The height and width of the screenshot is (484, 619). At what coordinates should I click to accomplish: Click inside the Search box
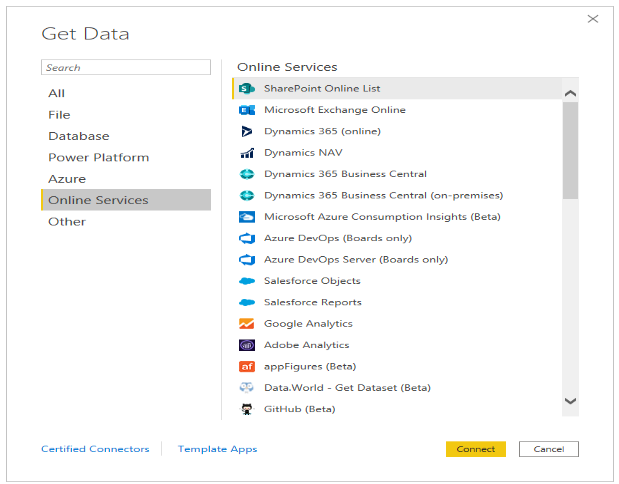tap(126, 68)
